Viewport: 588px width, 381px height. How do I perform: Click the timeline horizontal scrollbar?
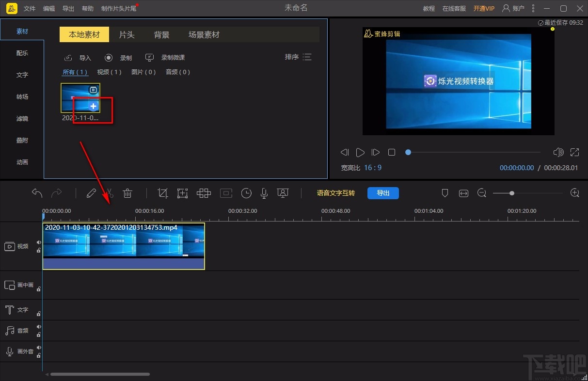[100, 374]
